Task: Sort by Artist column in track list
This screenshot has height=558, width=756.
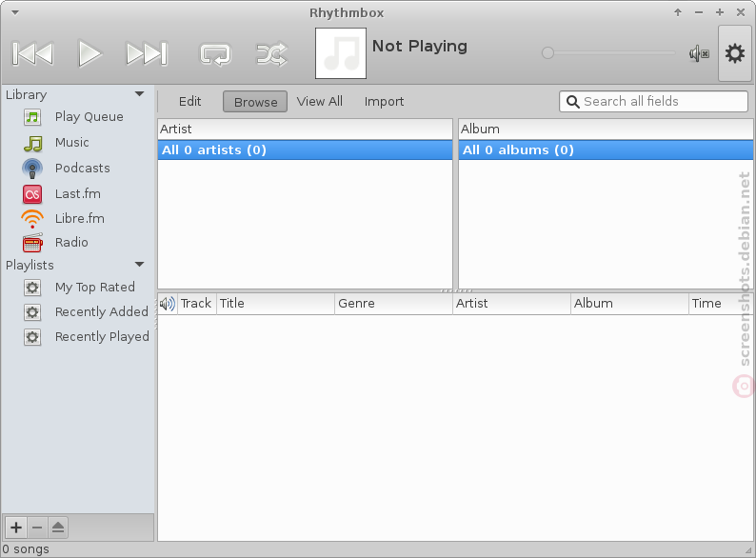Action: pyautogui.click(x=511, y=304)
